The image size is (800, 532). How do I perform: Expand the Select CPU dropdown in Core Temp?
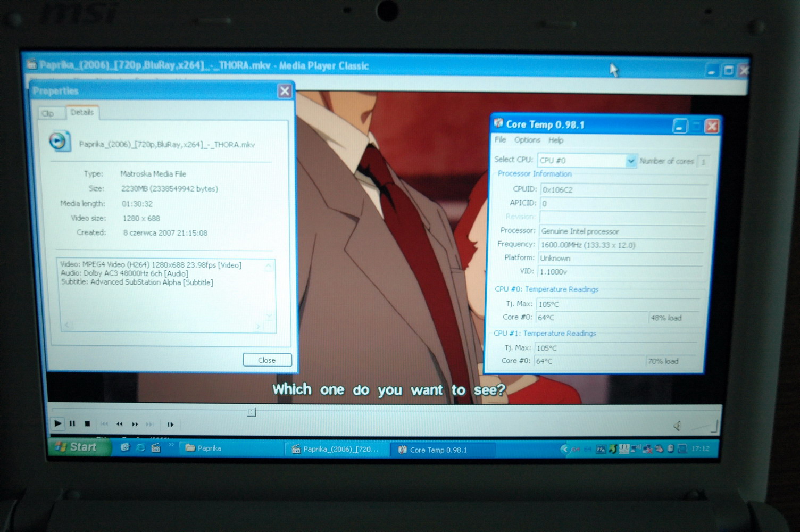click(631, 161)
